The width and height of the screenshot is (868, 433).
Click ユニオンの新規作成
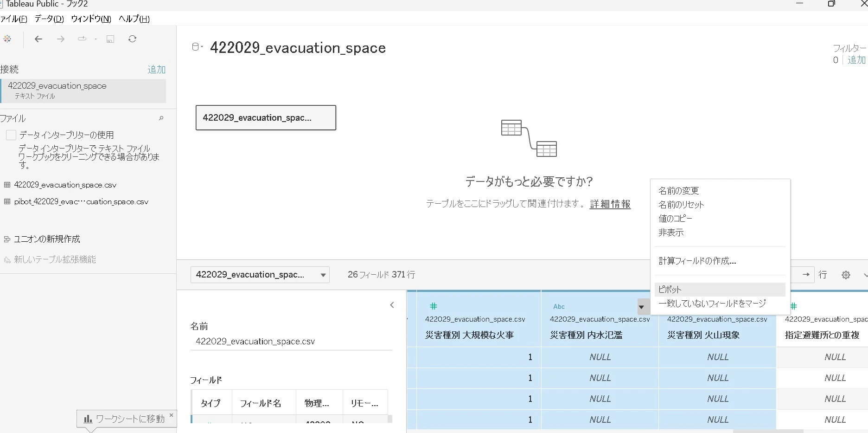(47, 239)
